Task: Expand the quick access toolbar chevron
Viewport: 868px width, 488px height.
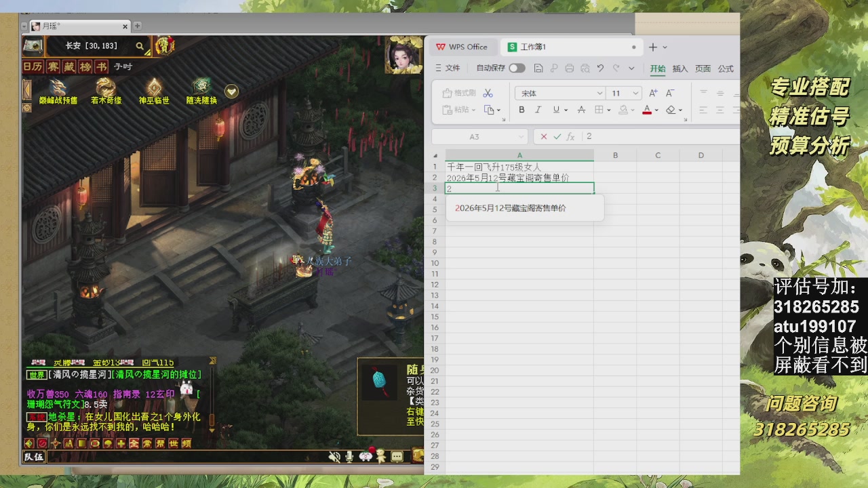Action: [631, 68]
